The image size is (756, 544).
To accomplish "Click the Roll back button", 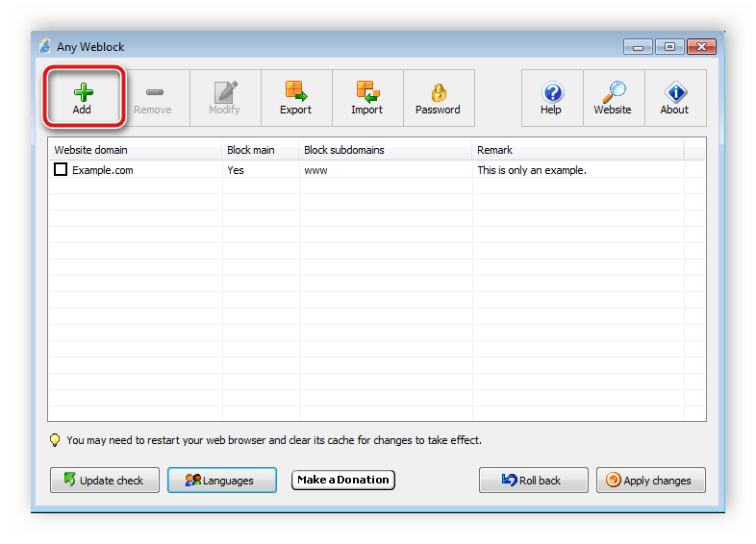I will (534, 480).
